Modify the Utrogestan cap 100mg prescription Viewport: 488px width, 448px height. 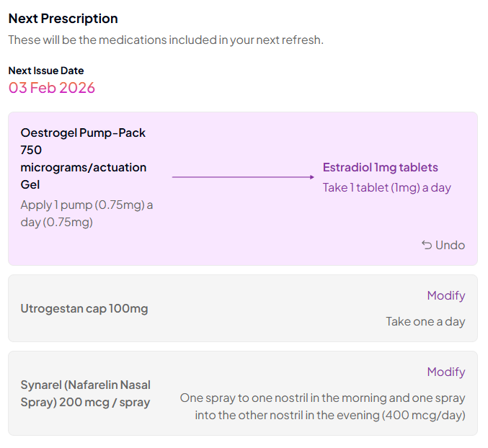(x=445, y=295)
